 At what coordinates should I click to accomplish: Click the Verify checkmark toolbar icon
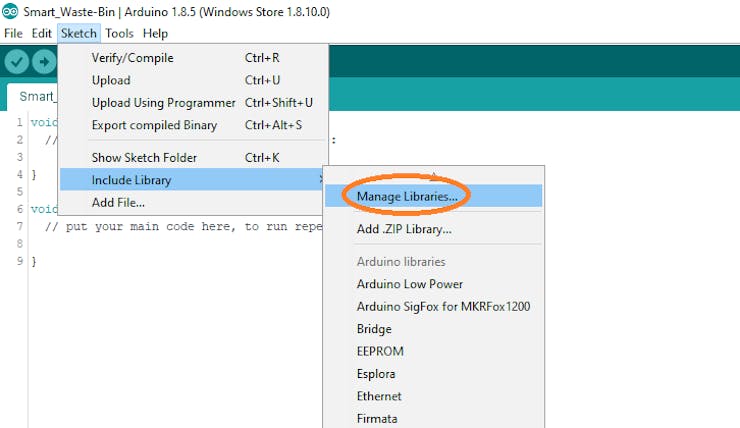(17, 62)
